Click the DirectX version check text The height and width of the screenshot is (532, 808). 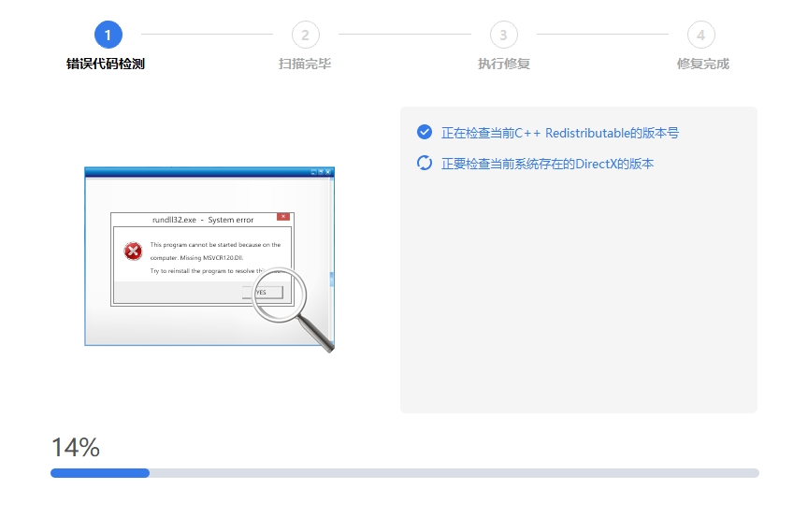coord(547,164)
